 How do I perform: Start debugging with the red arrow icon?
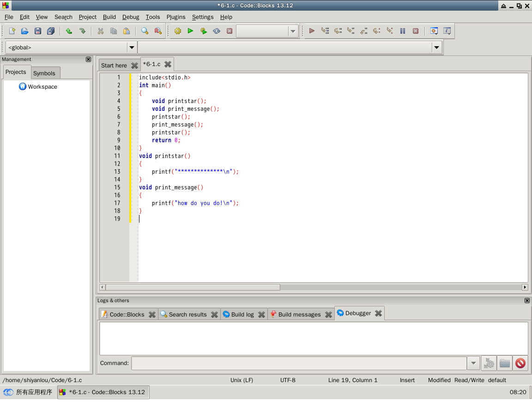(312, 31)
